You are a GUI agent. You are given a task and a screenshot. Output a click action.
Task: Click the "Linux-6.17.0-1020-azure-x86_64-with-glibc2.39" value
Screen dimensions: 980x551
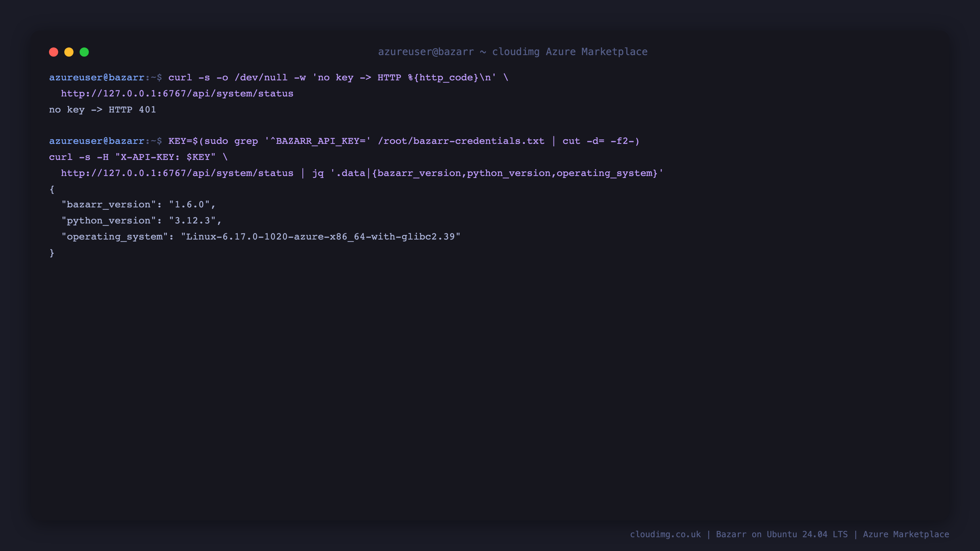tap(320, 237)
